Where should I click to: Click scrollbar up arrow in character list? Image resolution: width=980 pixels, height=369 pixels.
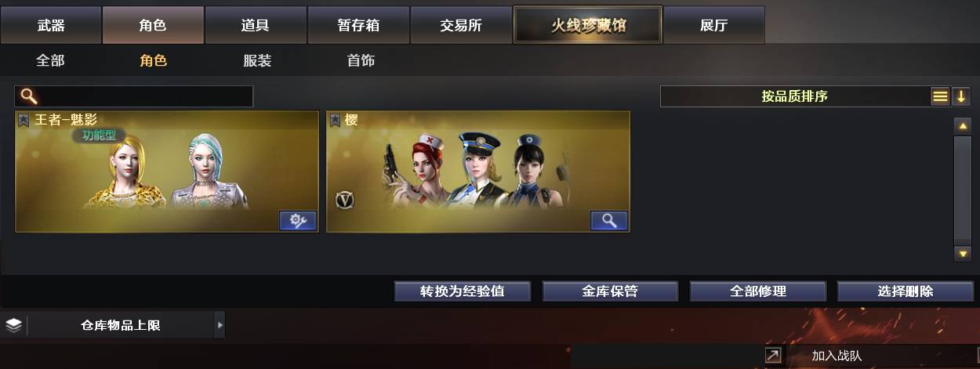click(963, 125)
